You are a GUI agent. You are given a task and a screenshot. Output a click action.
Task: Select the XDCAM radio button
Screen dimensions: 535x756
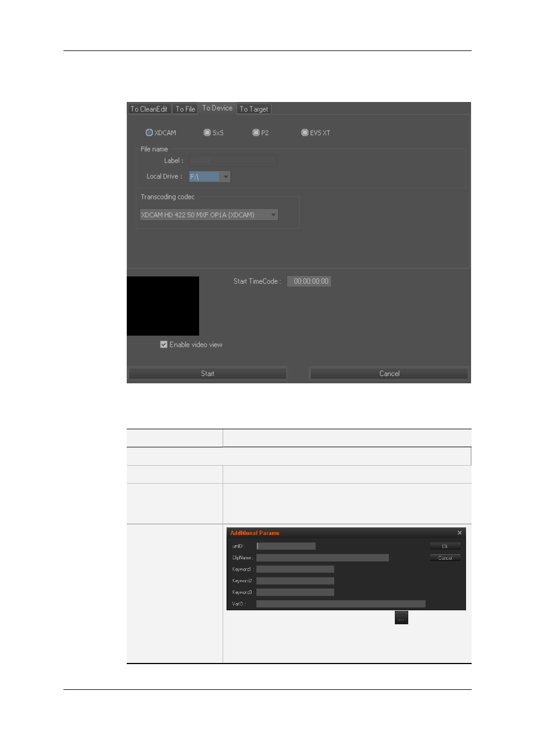(x=149, y=133)
